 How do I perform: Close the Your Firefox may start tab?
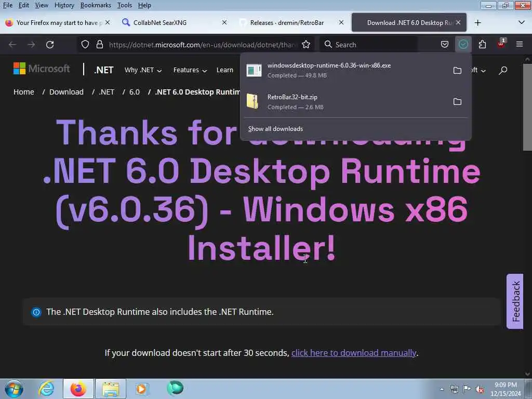[108, 22]
